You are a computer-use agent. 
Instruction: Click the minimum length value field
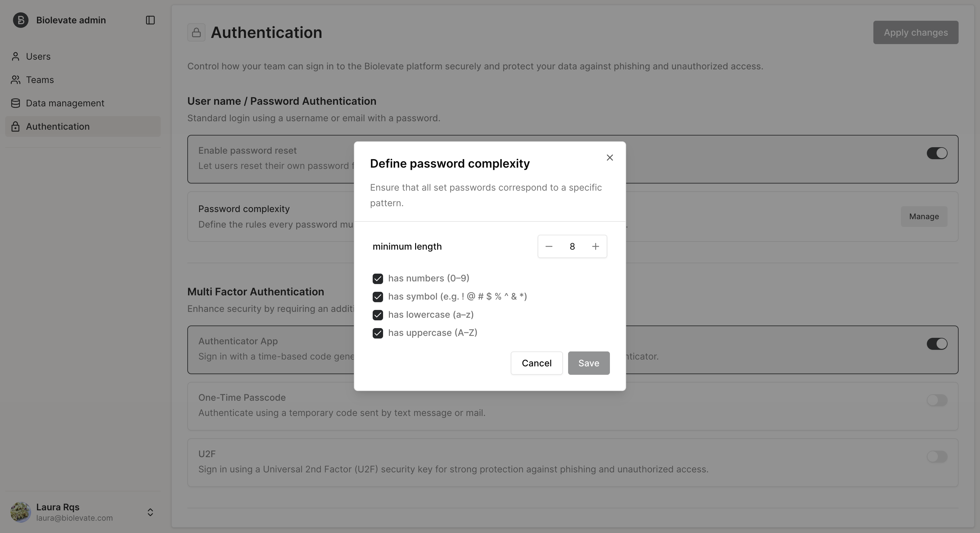[x=572, y=246]
